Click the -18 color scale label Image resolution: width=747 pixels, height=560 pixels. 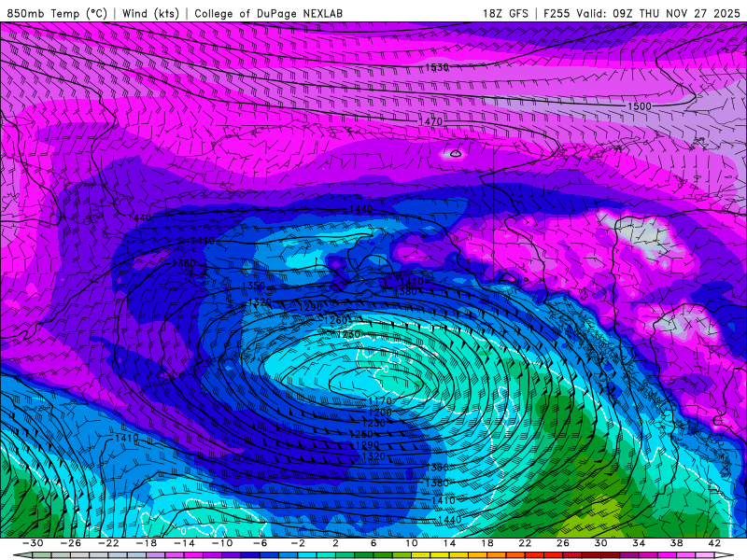[147, 543]
